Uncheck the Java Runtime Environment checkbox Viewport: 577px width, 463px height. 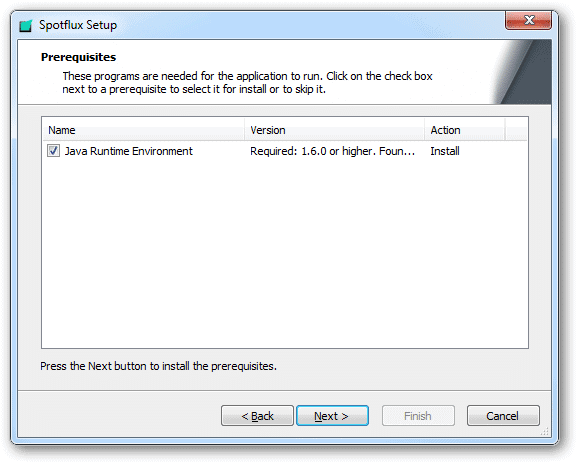tap(53, 151)
